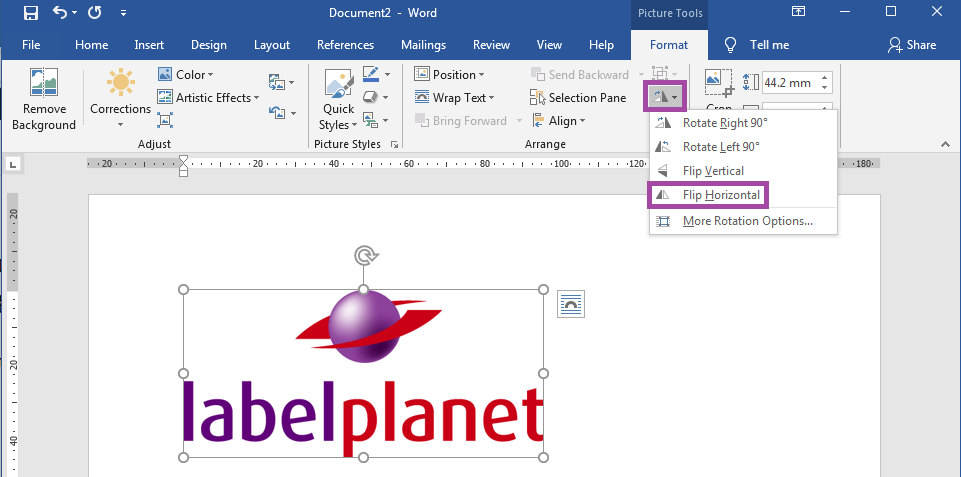Click the shape height field showing 44.2 mm
This screenshot has height=477, width=961.
(x=788, y=83)
